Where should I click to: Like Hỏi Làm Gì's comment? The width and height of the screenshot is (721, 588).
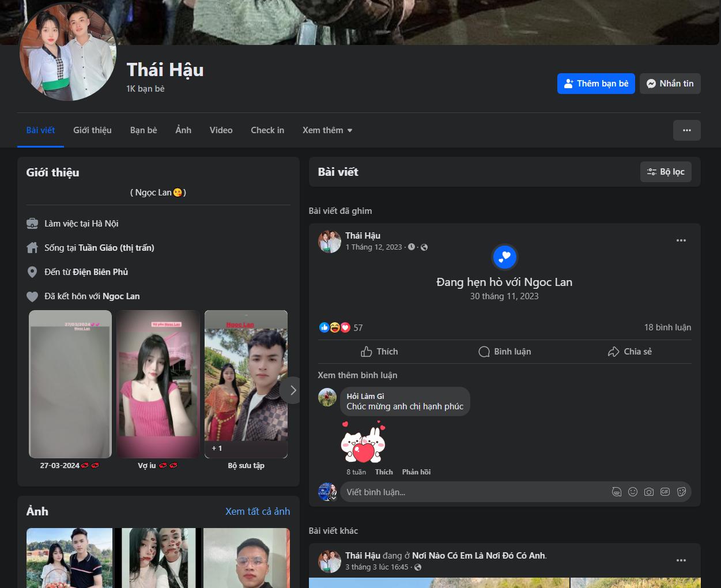pos(384,472)
